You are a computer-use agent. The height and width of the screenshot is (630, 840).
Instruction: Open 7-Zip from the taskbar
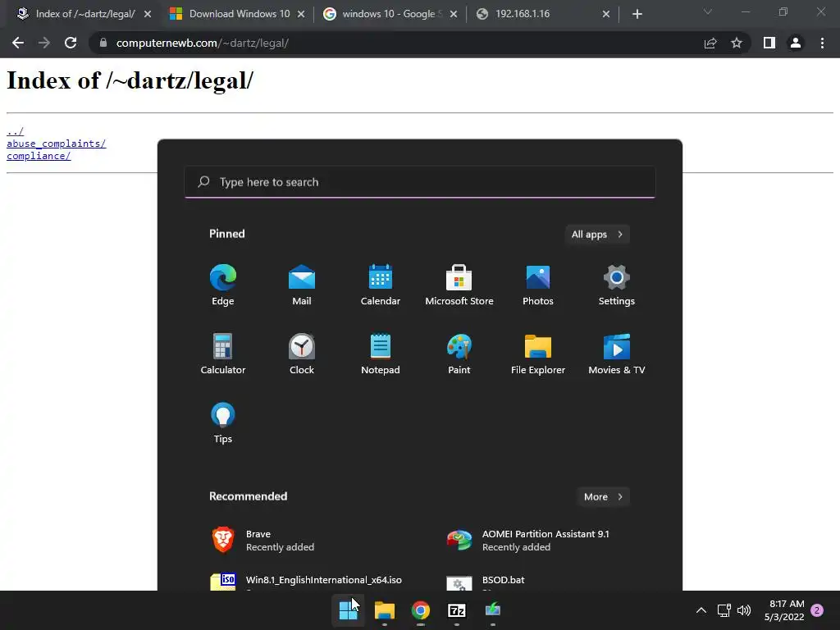click(456, 610)
